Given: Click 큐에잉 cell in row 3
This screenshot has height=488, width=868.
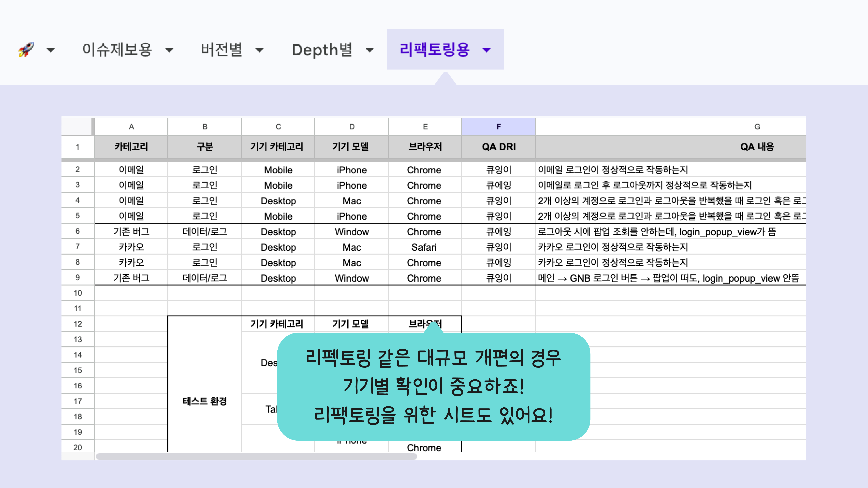Looking at the screenshot, I should (498, 185).
